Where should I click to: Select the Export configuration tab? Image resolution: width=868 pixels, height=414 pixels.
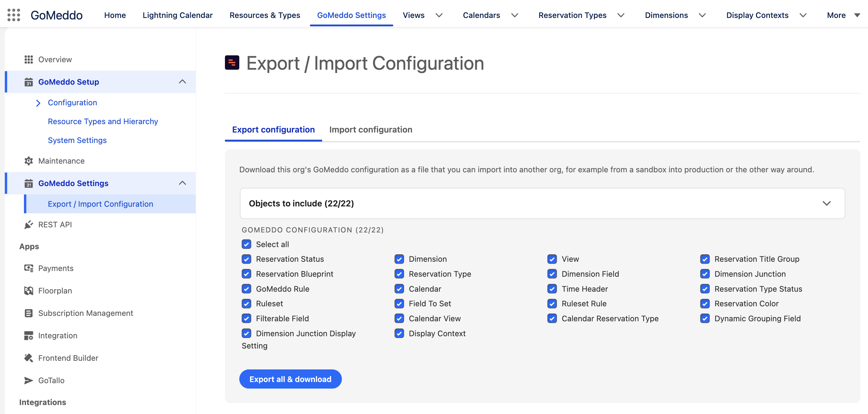(273, 130)
